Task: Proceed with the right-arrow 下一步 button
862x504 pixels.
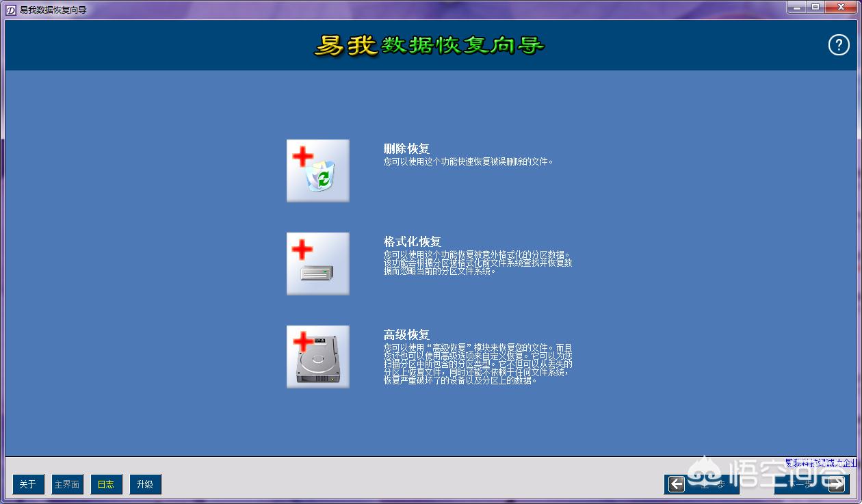Action: 812,484
